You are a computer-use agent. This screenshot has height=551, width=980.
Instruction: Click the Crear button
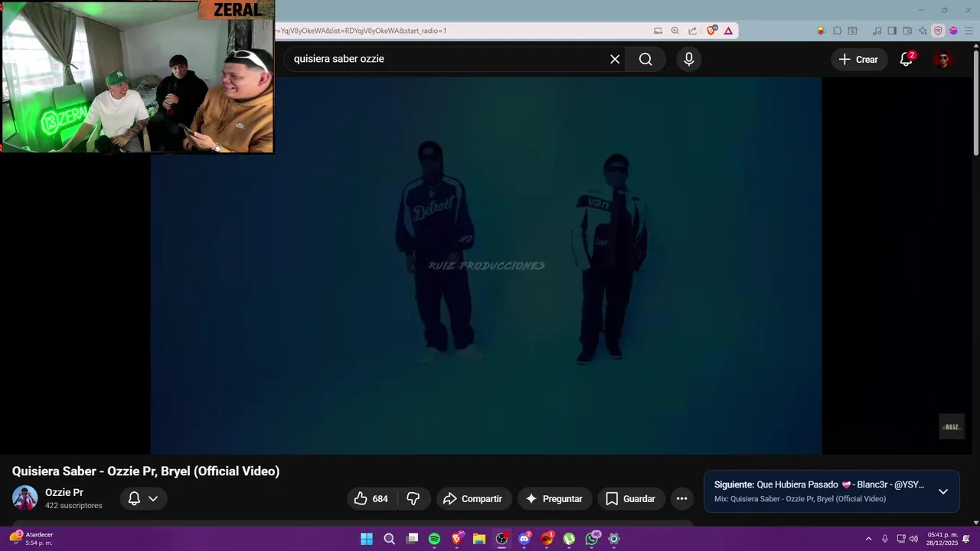[858, 59]
